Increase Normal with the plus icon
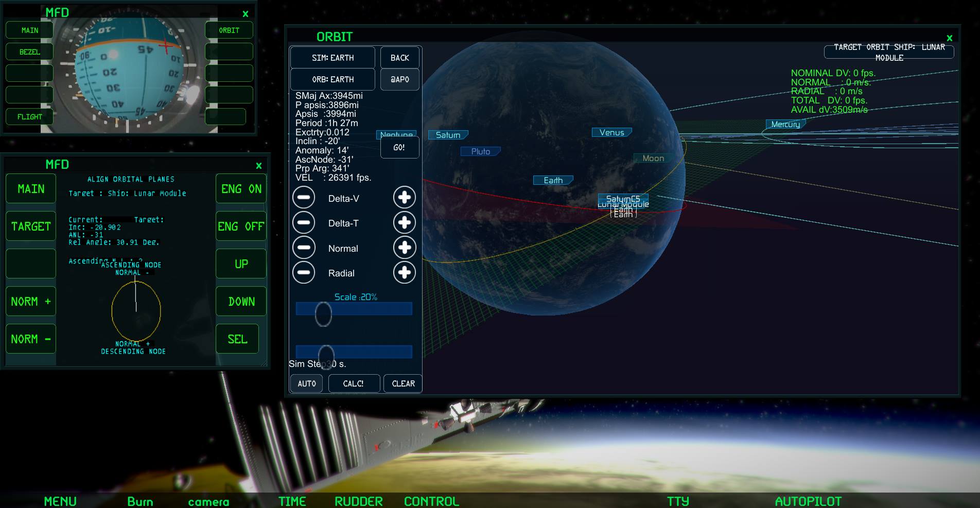The width and height of the screenshot is (980, 508). click(x=405, y=248)
